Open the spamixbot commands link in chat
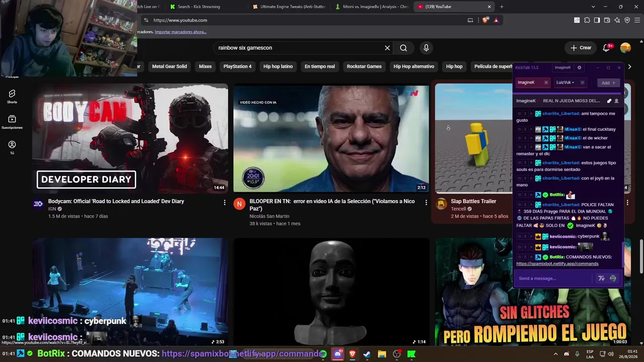Viewport: 644px width, 362px height. (557, 263)
